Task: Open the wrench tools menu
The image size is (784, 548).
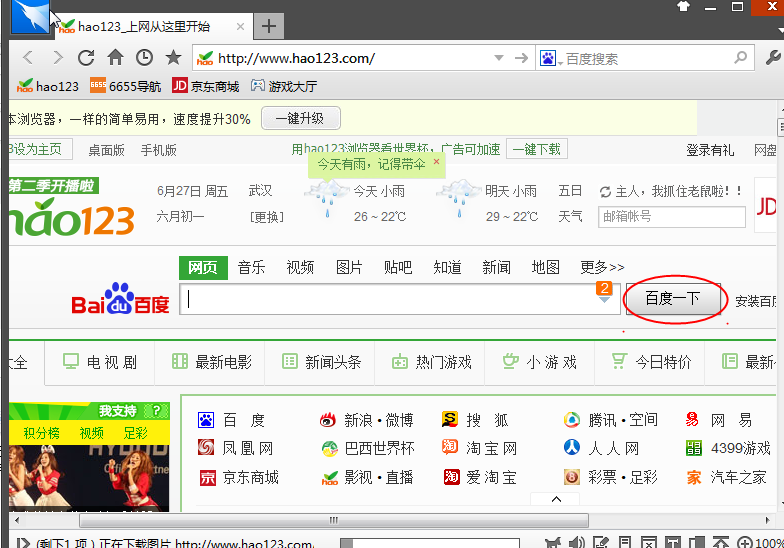Action: 774,58
